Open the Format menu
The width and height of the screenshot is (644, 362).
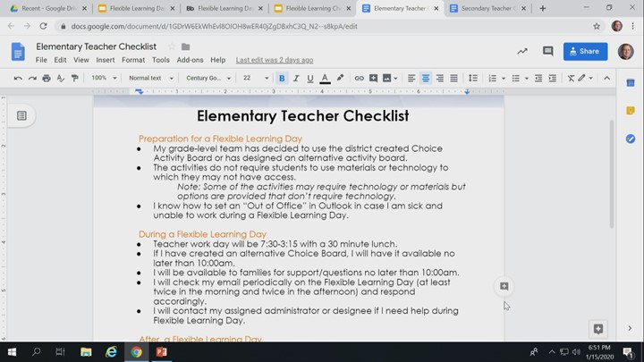133,60
